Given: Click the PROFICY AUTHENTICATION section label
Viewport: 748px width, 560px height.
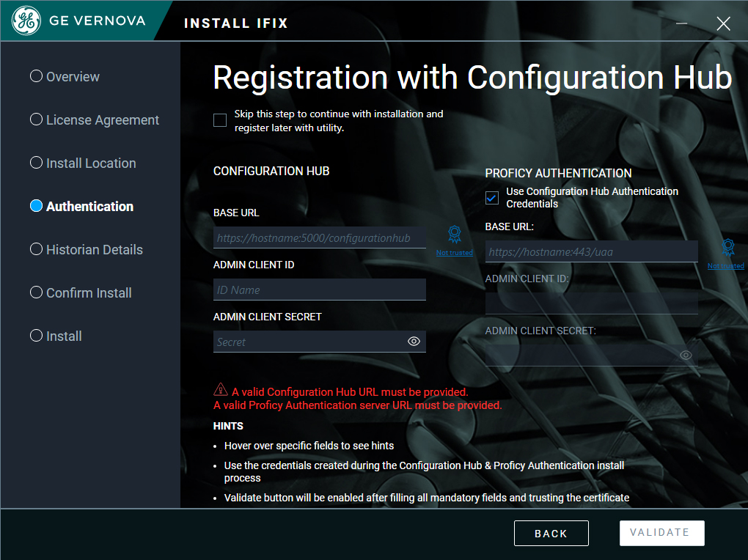Looking at the screenshot, I should pos(558,173).
